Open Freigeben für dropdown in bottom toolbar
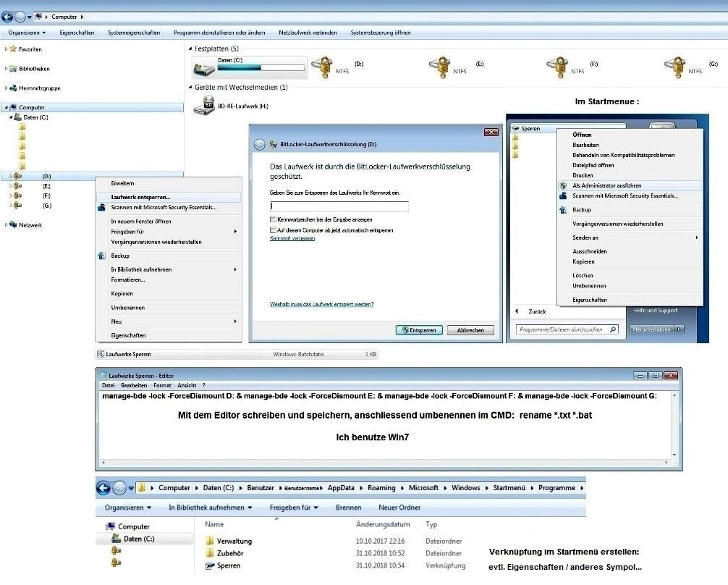 click(294, 508)
